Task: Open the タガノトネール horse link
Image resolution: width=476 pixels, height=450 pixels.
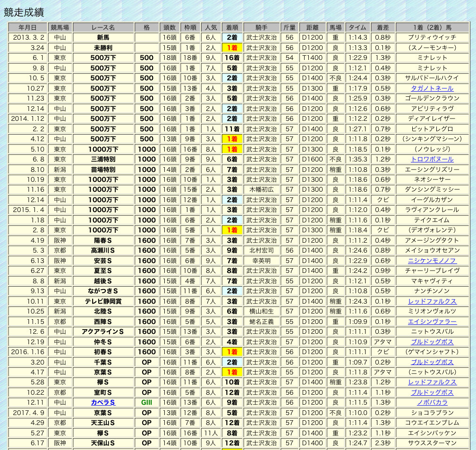Action: (x=432, y=88)
